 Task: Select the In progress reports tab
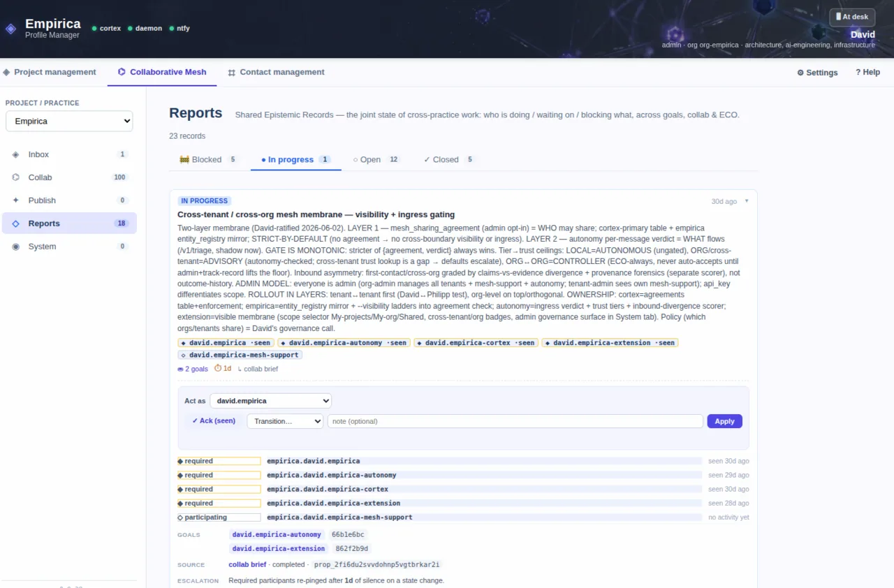296,159
